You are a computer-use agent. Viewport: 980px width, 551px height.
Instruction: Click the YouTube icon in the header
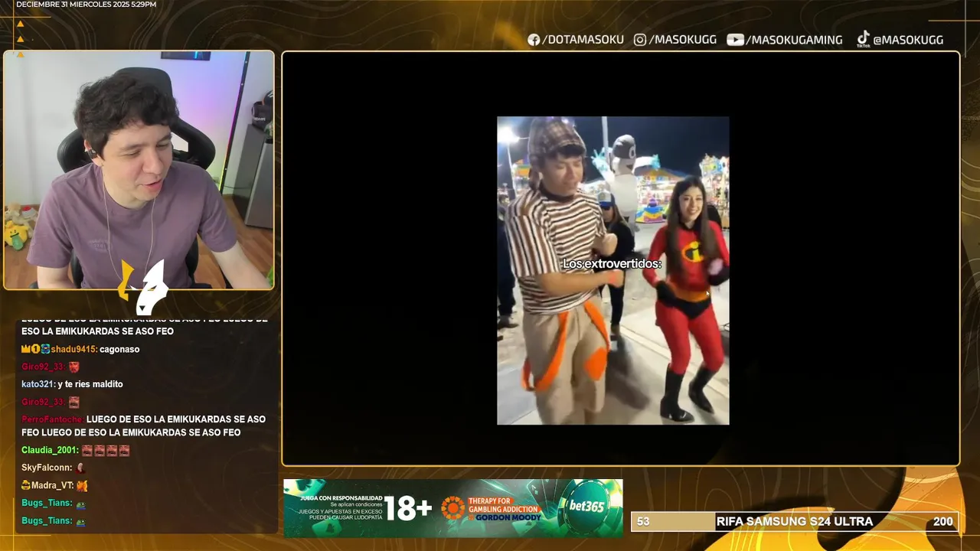click(735, 40)
